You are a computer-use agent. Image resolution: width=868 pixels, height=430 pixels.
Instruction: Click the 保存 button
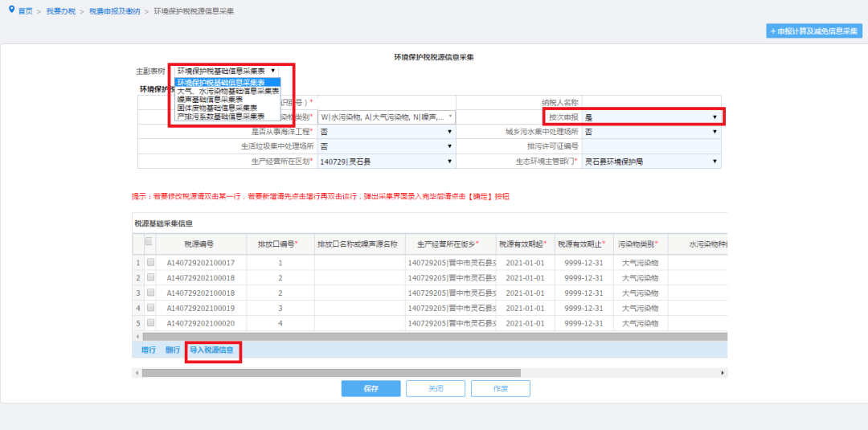pos(371,388)
